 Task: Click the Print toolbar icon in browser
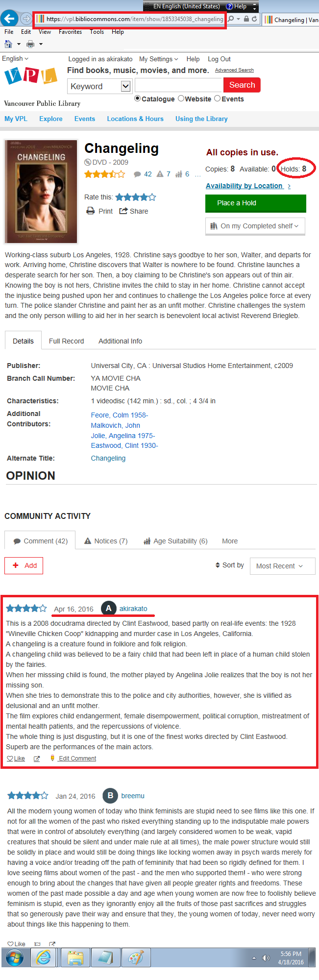(x=30, y=44)
